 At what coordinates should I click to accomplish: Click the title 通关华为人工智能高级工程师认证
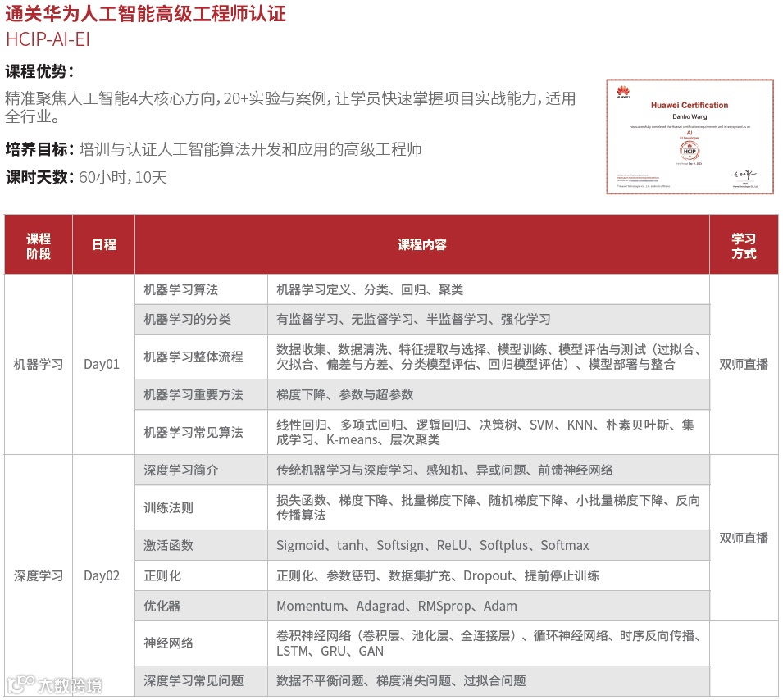tap(145, 13)
